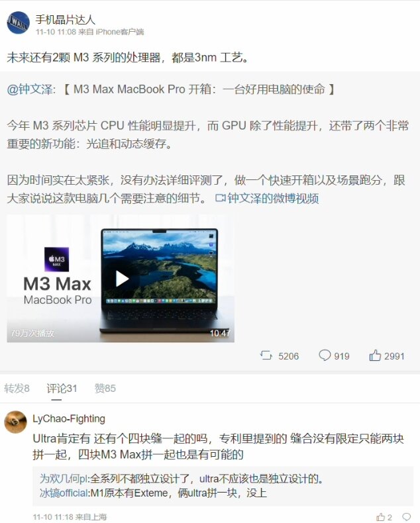Click the comment bubble icon beside 919
Image resolution: width=420 pixels, height=523 pixels.
[325, 356]
